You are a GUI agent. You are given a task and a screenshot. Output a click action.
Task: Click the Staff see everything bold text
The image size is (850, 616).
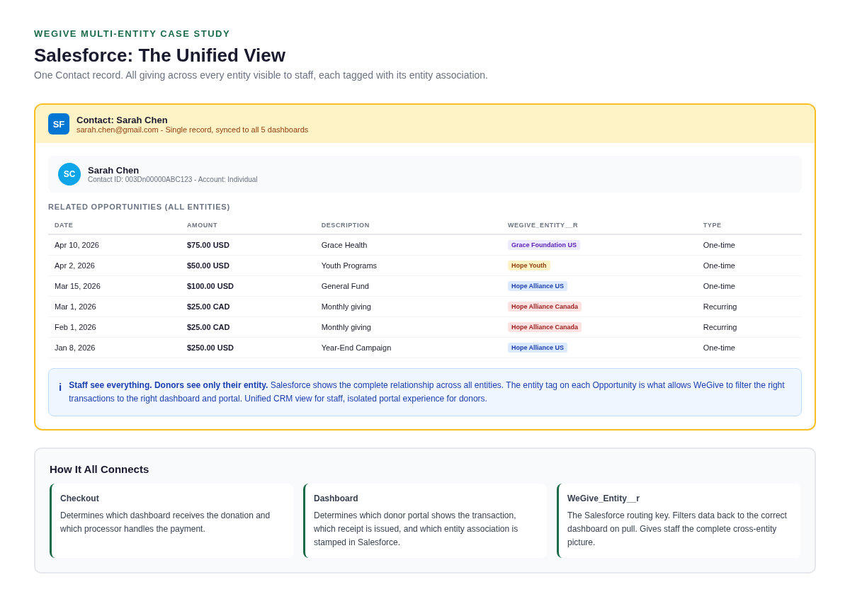pyautogui.click(x=169, y=385)
